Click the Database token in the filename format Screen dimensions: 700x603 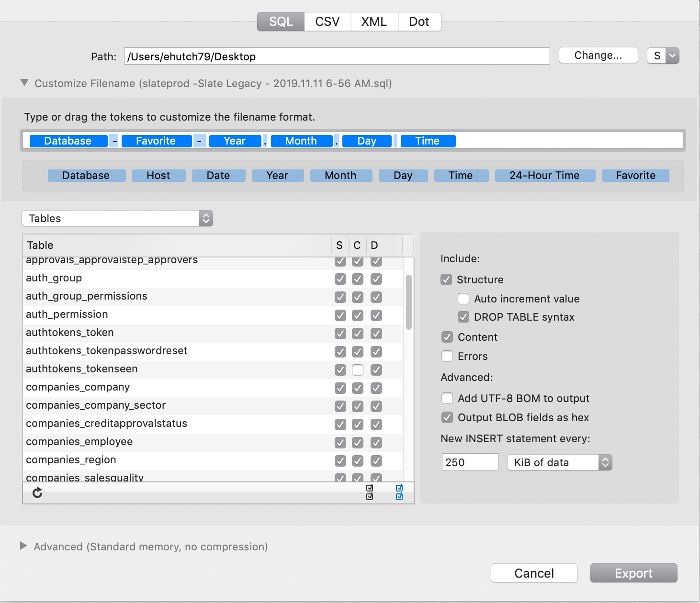pos(68,141)
